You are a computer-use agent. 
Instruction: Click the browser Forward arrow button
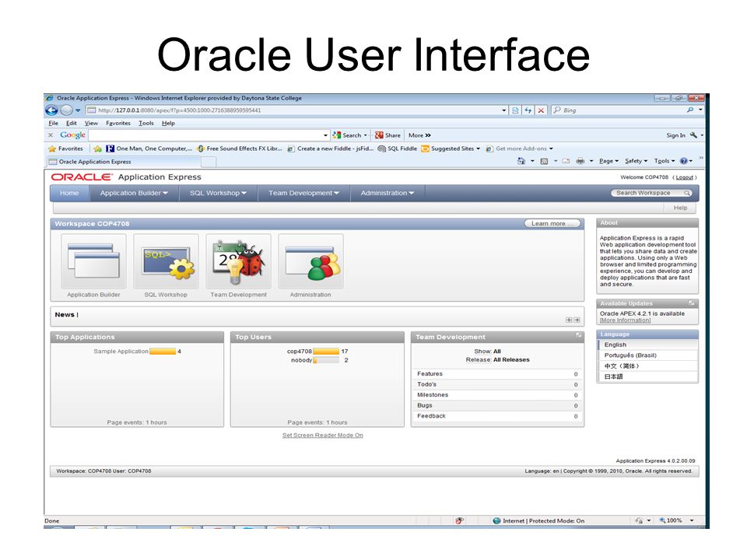tap(67, 110)
